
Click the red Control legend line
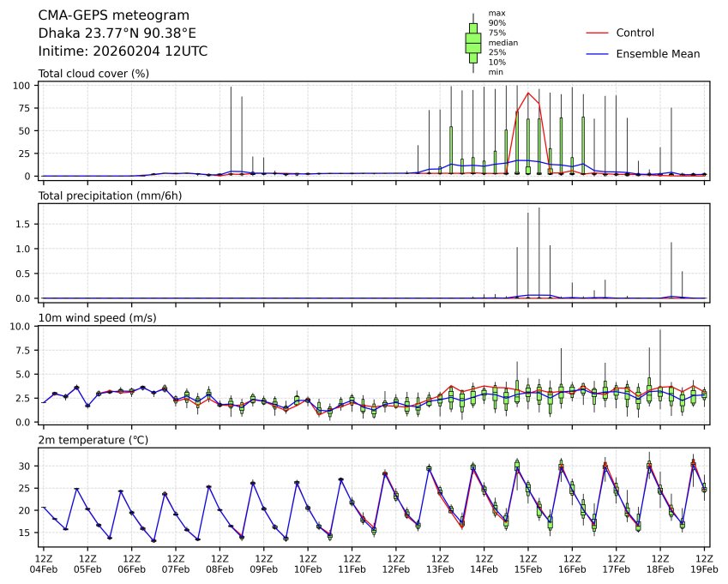point(597,33)
